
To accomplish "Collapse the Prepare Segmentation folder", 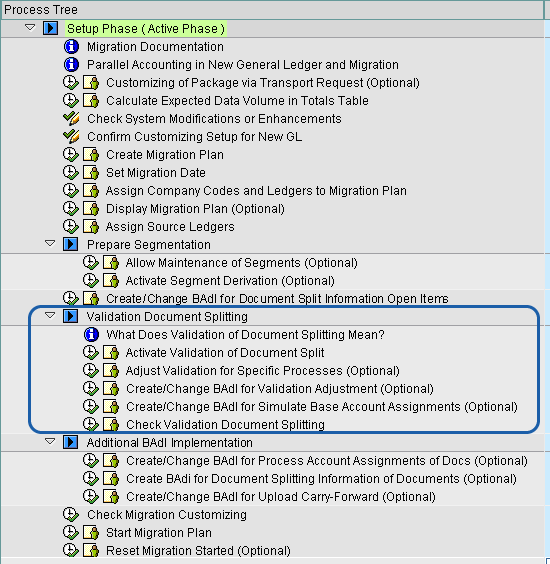I will point(50,244).
